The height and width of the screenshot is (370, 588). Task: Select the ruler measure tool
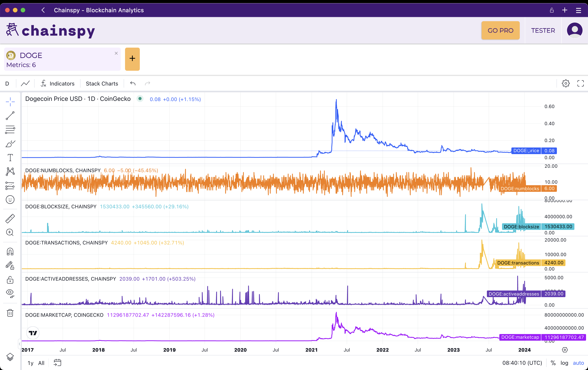(10, 218)
